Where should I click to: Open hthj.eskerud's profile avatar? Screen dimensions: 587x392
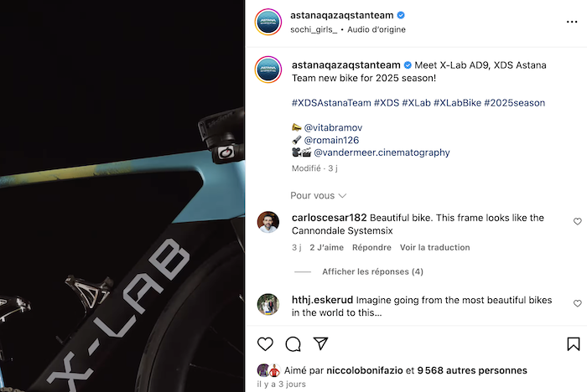tap(268, 305)
